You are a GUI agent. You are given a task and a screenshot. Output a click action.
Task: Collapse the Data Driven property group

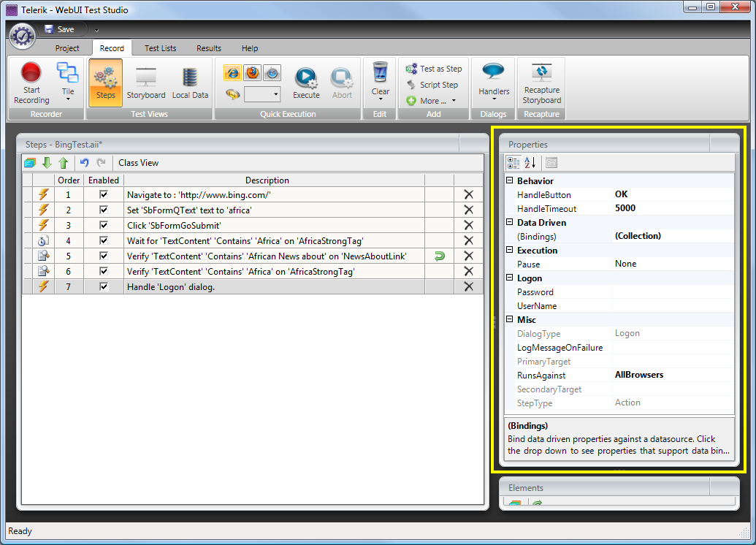[510, 222]
